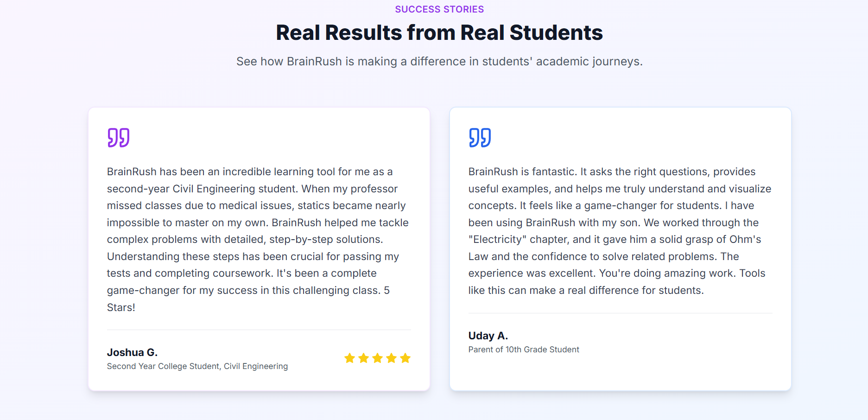Click the divider line above Joshua G.
This screenshot has height=420, width=868.
click(x=259, y=330)
